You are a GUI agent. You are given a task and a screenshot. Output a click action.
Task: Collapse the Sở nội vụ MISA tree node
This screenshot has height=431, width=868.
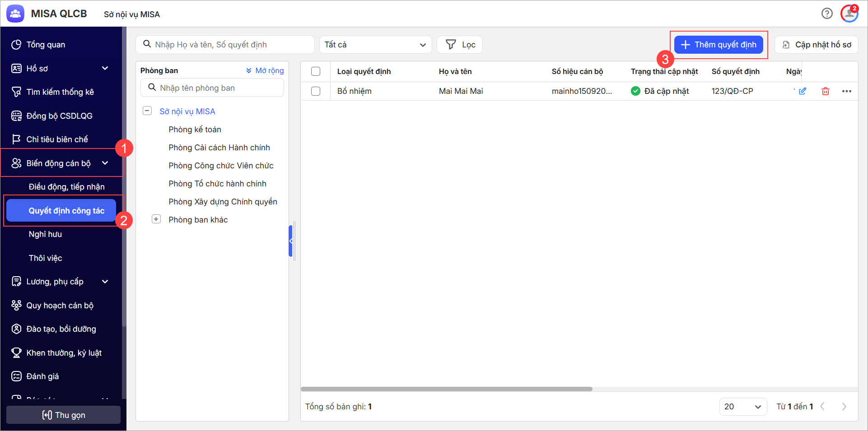[147, 111]
